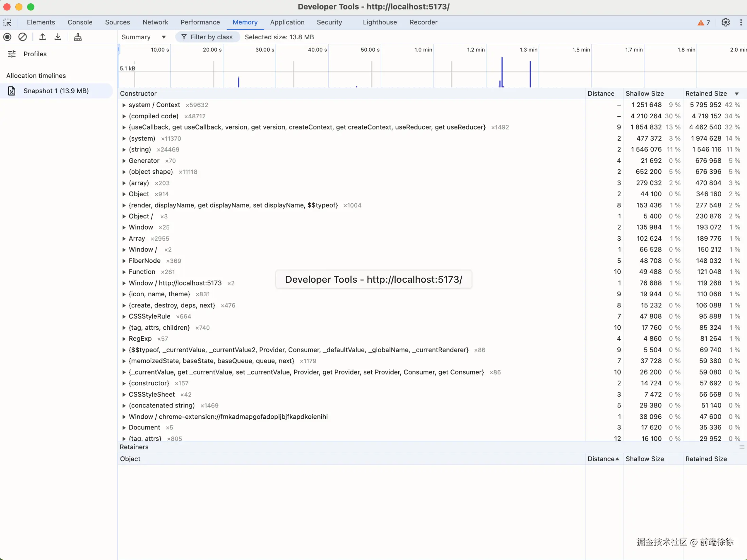This screenshot has height=560, width=747.
Task: Click the save profile download icon
Action: point(58,37)
